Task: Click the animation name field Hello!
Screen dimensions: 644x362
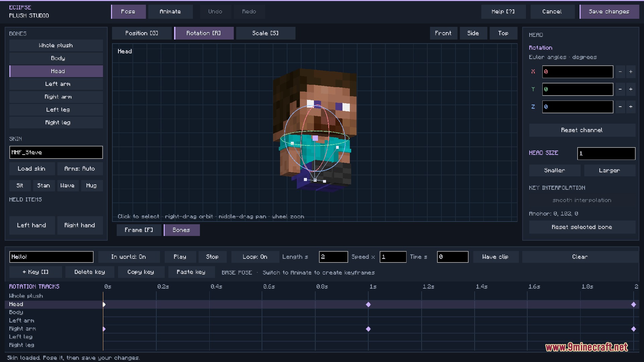Action: click(x=51, y=257)
